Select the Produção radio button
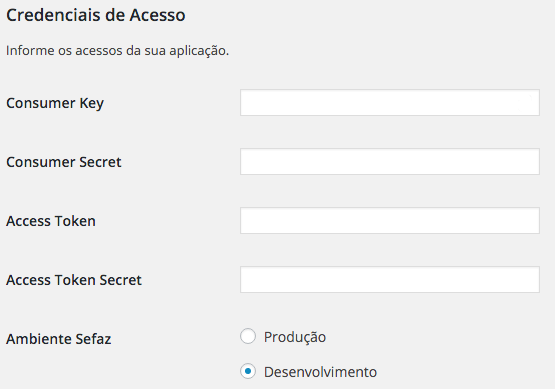 point(248,336)
